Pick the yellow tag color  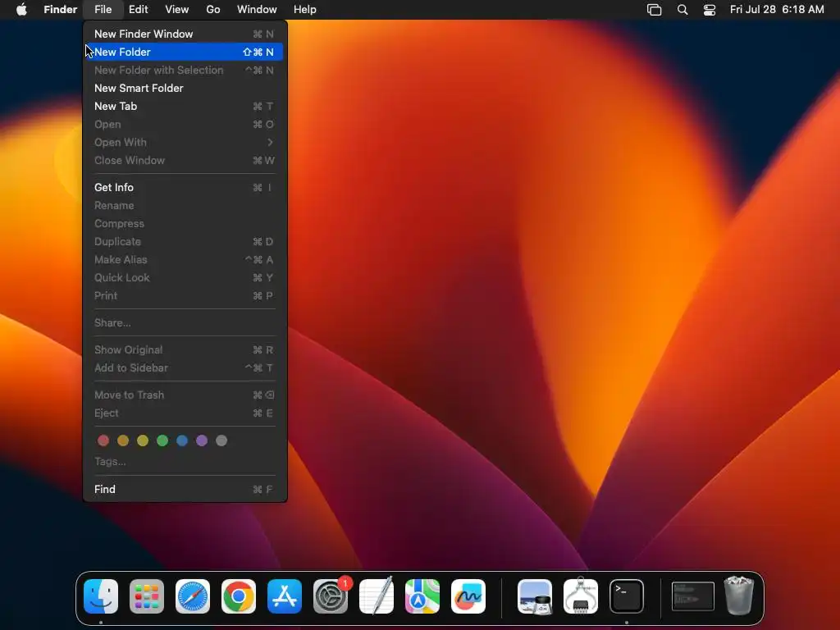[143, 441]
